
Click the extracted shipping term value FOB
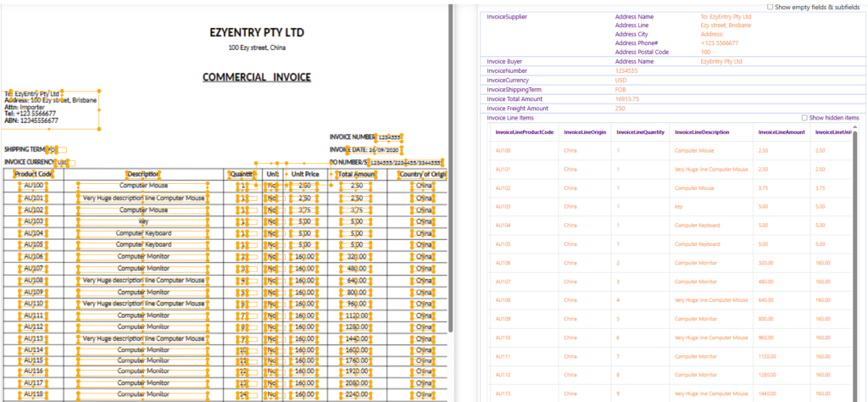click(620, 90)
